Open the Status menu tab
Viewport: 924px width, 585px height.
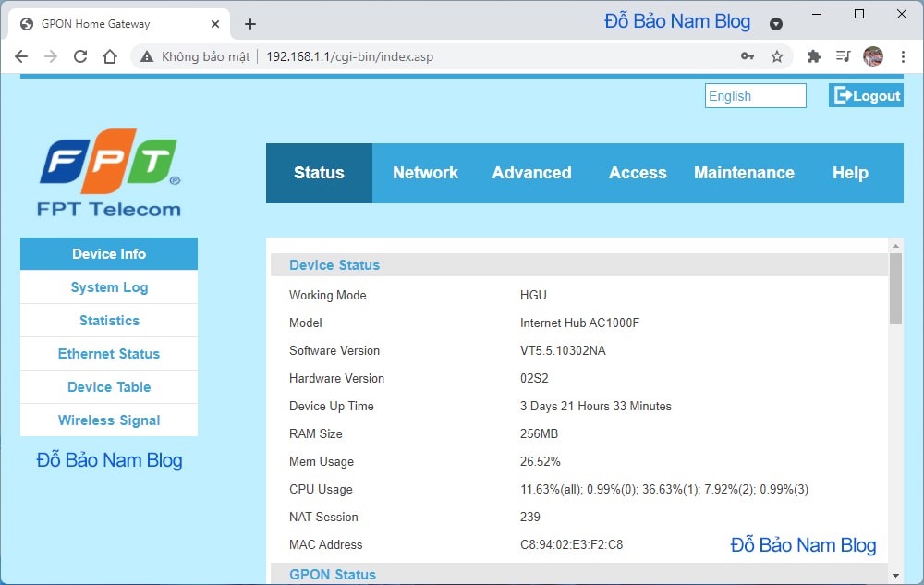pos(319,173)
